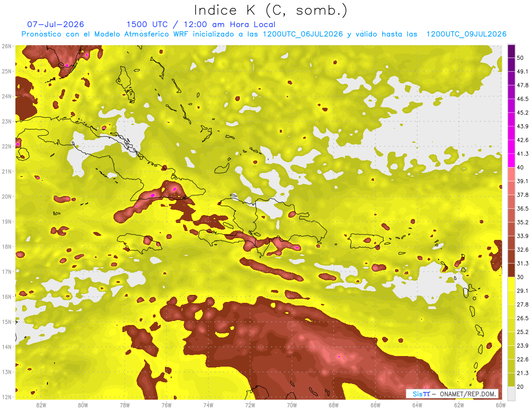Click the 12N latitude label
Image resolution: width=532 pixels, height=411 pixels.
click(7, 397)
